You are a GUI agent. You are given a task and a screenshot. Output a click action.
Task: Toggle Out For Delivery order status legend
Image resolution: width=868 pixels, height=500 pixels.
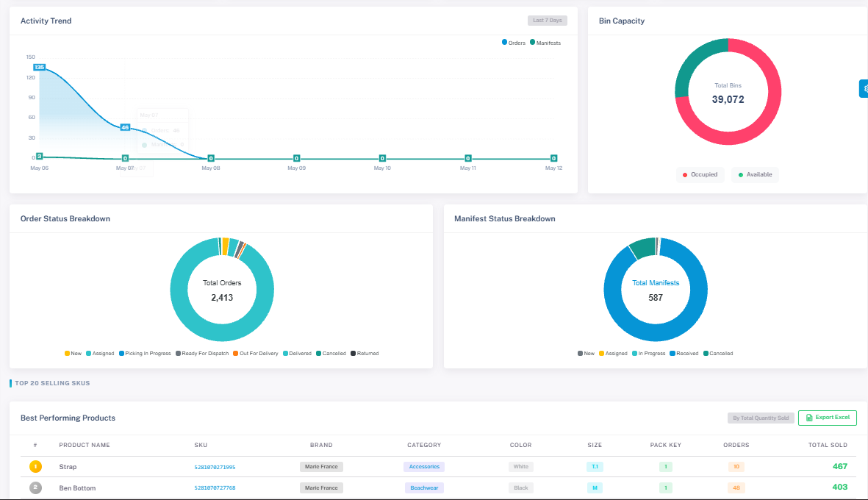pos(255,353)
